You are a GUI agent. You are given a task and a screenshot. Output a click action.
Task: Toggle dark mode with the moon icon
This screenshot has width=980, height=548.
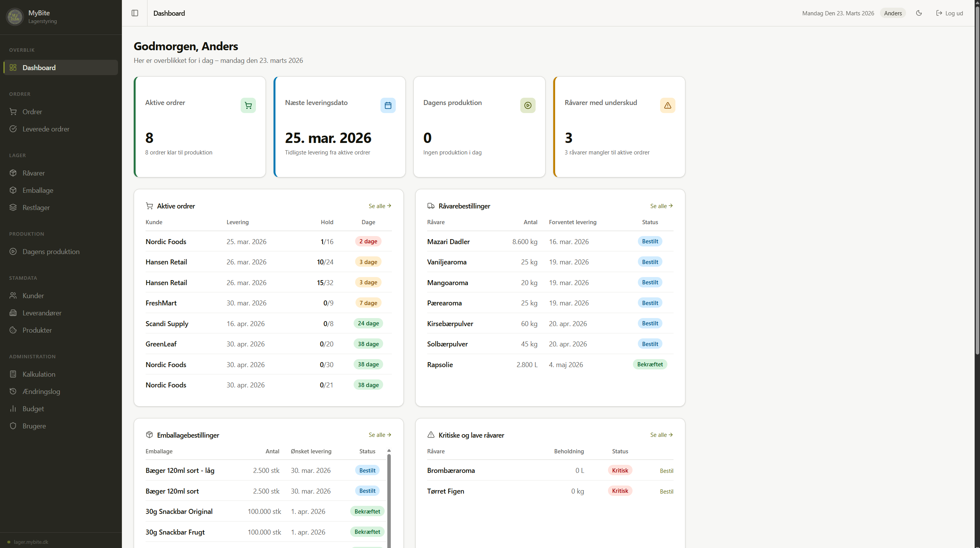click(x=919, y=13)
